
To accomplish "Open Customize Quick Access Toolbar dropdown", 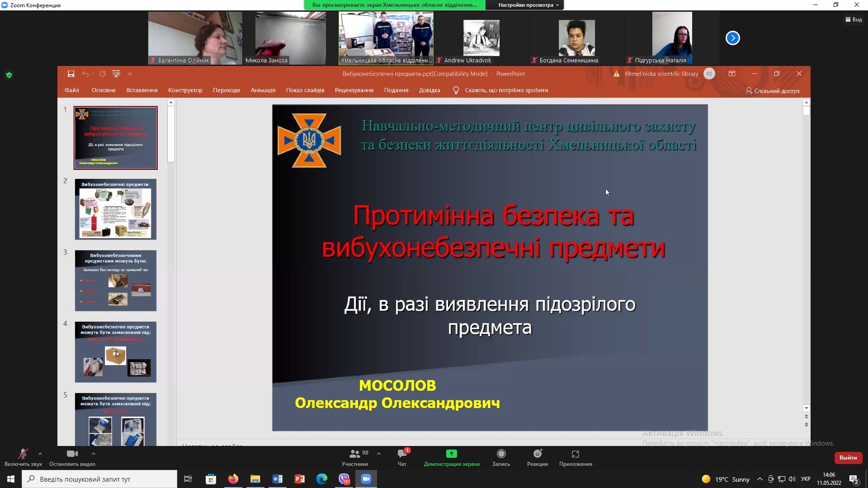I will [x=130, y=74].
